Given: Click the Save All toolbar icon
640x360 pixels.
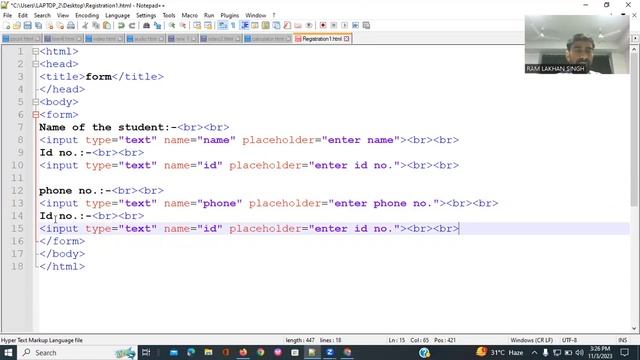Looking at the screenshot, I should [x=38, y=25].
